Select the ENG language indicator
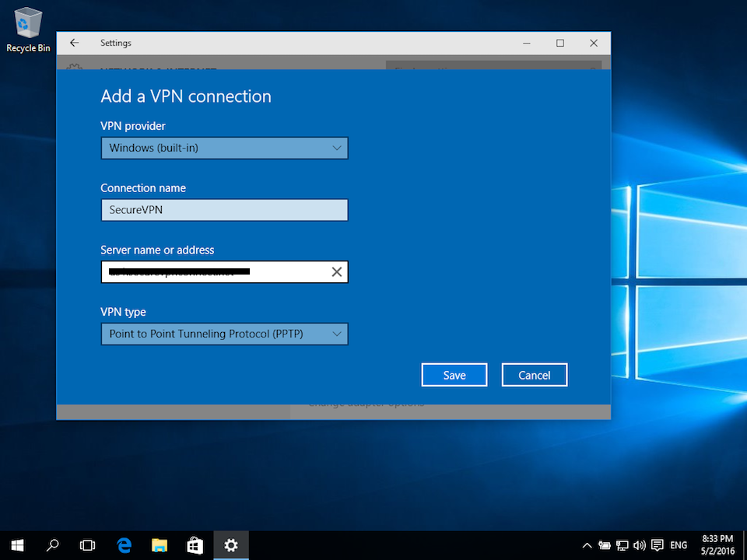747x560 pixels. coord(679,545)
